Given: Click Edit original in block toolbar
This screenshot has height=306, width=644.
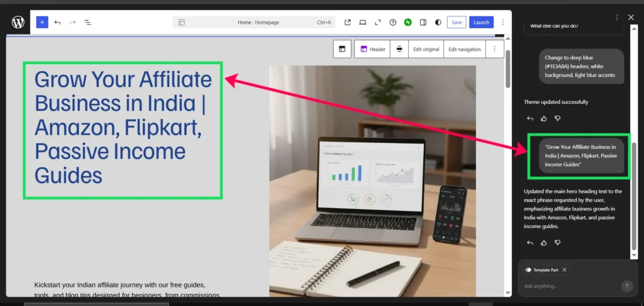Looking at the screenshot, I should (426, 49).
